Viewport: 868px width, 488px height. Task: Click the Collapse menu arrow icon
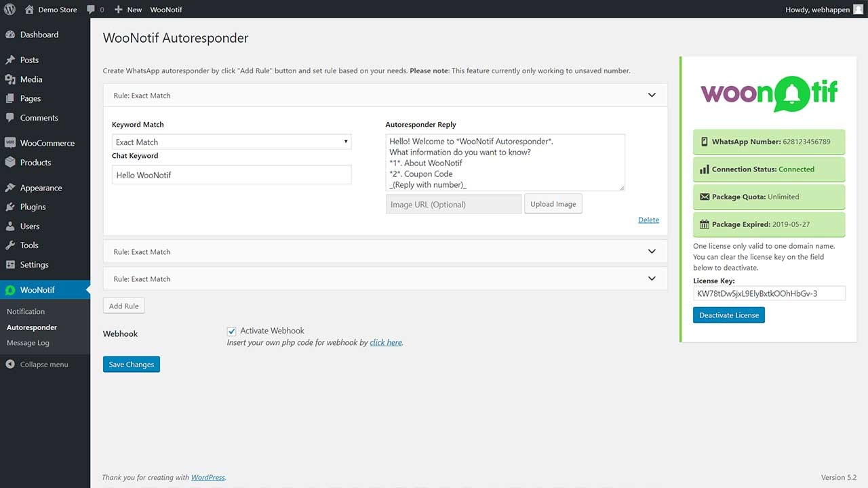coord(10,364)
